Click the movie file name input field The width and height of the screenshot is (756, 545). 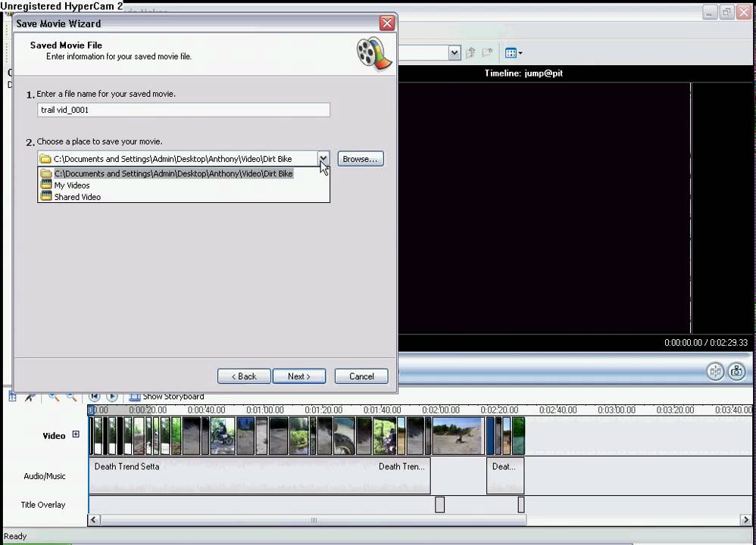(183, 110)
